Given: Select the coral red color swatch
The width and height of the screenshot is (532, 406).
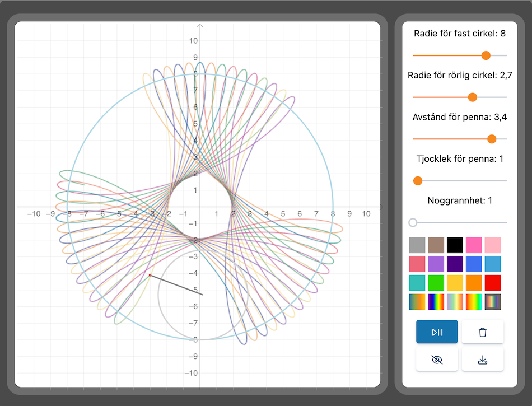Looking at the screenshot, I should [417, 264].
